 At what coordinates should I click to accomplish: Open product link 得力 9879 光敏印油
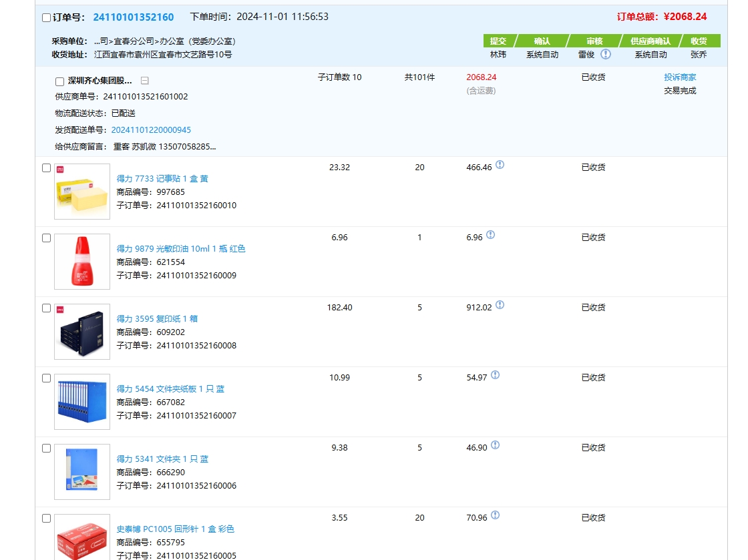181,249
